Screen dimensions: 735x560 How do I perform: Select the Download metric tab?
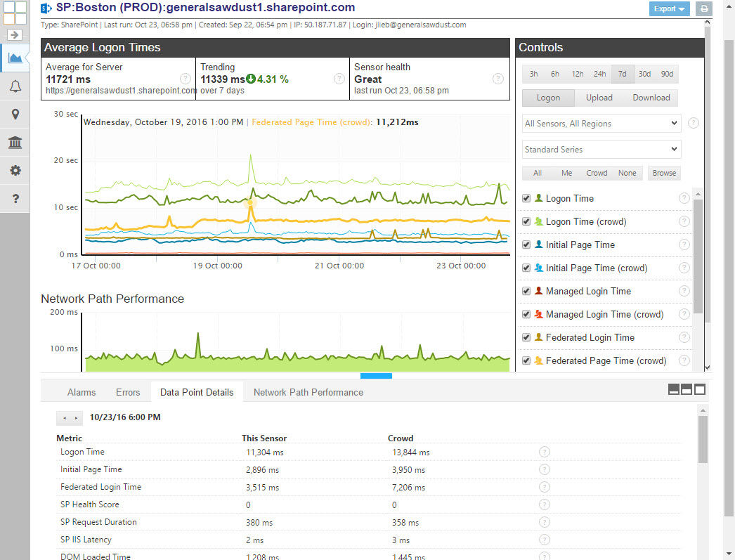pyautogui.click(x=651, y=98)
